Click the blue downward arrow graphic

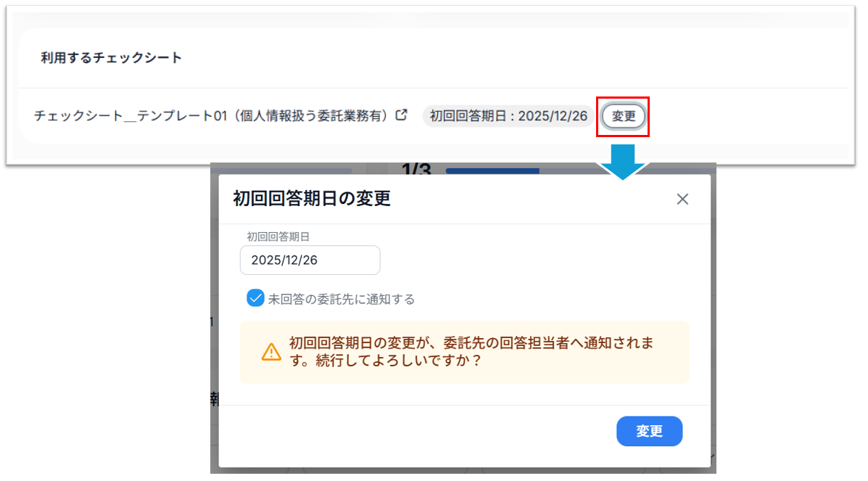pyautogui.click(x=621, y=161)
